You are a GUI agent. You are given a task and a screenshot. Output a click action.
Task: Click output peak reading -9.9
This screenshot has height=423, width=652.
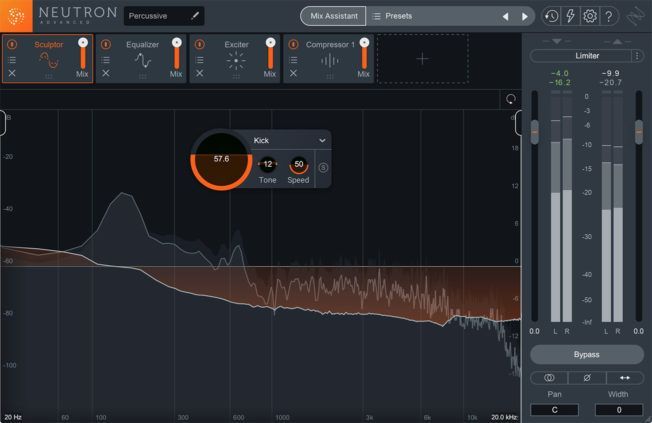[610, 73]
